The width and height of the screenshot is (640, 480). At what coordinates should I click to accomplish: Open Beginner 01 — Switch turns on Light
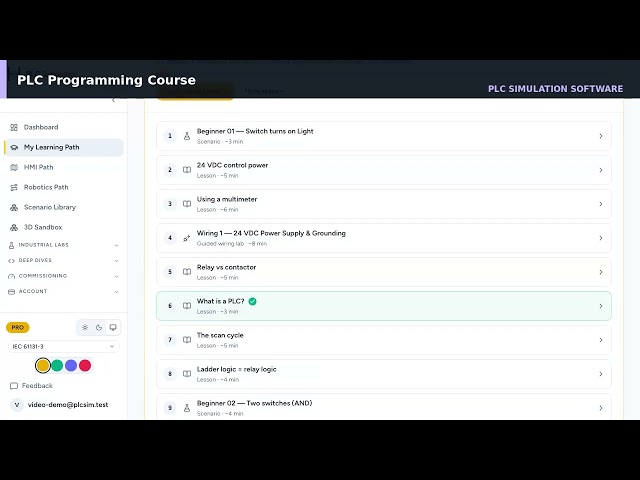tap(384, 136)
